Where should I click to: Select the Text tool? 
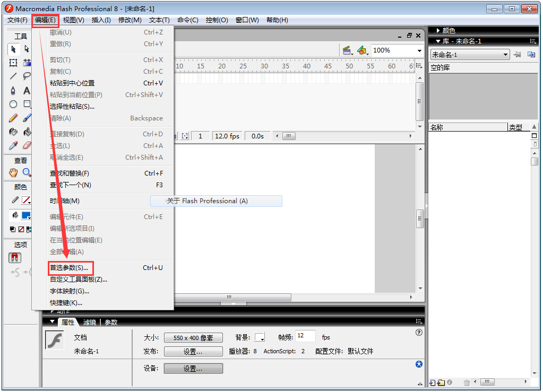click(x=27, y=90)
